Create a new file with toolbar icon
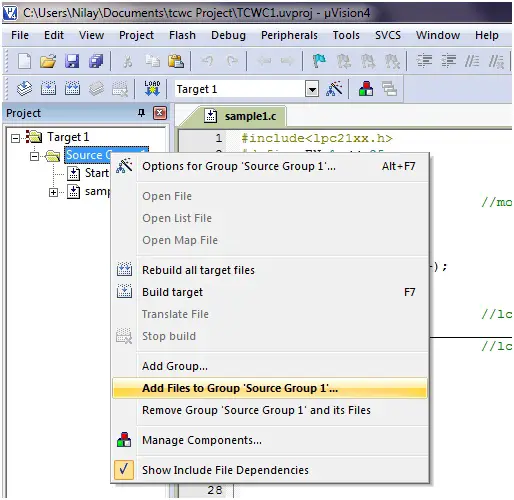 (24, 61)
